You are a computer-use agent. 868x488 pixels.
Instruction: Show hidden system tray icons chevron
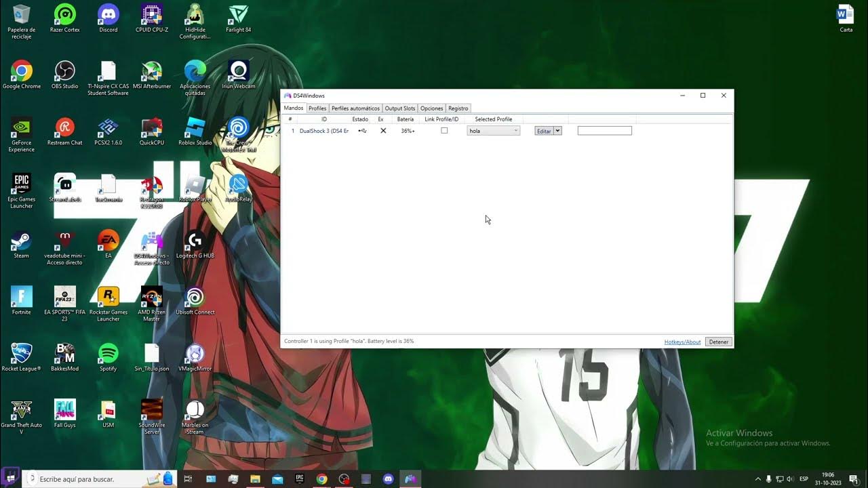pos(758,479)
